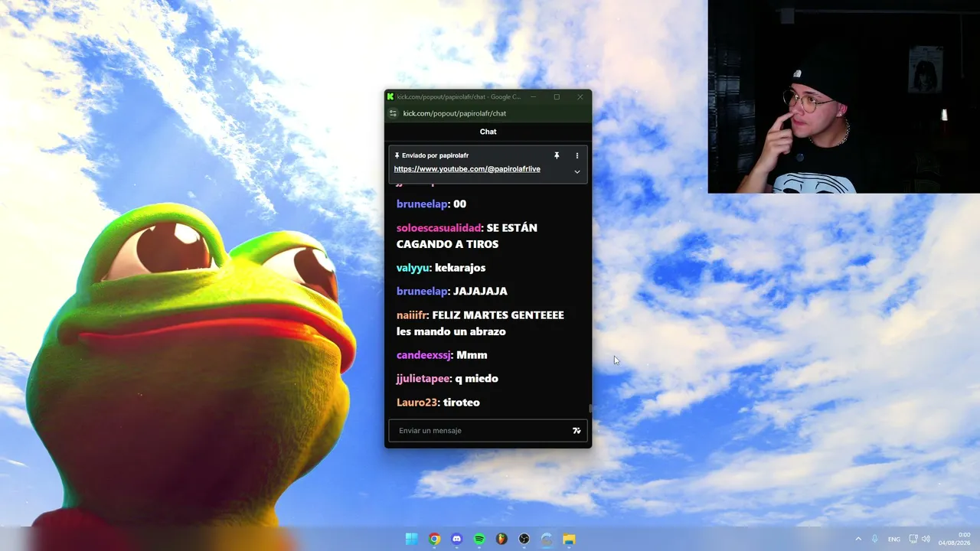Screen dimensions: 980x551
Task: Click message "SE ESTÁN CAGANDO A TIROS"
Action: 467,236
